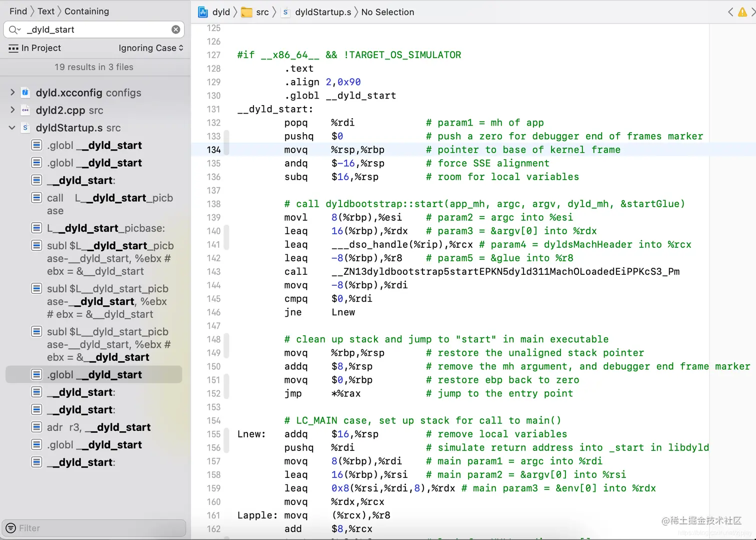The width and height of the screenshot is (756, 540).
Task: Open the Ignoring Case dropdown
Action: point(151,48)
